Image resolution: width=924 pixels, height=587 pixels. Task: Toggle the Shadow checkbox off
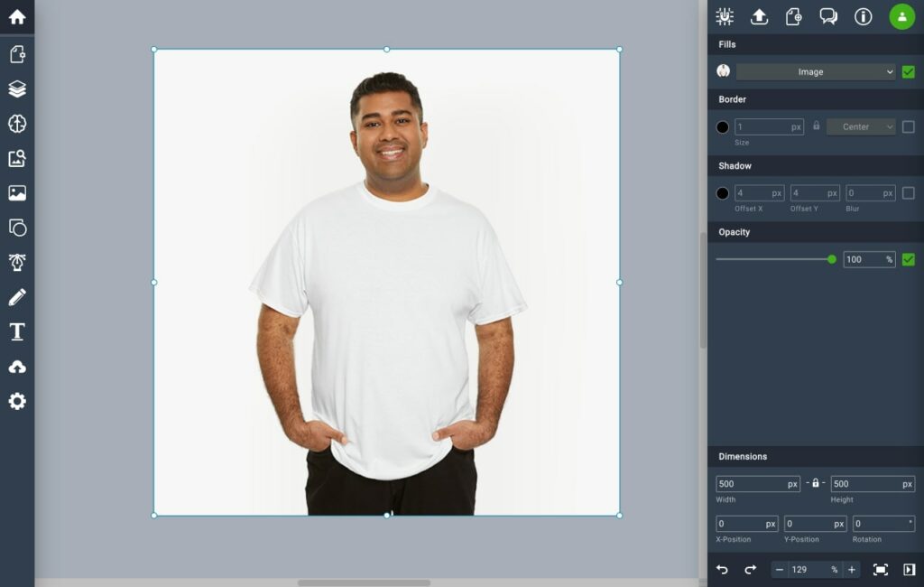tap(909, 192)
